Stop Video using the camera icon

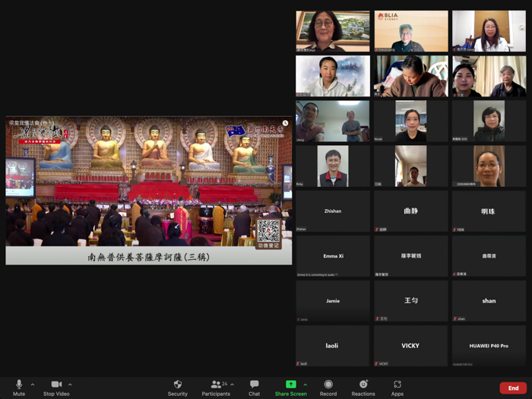[56, 388]
